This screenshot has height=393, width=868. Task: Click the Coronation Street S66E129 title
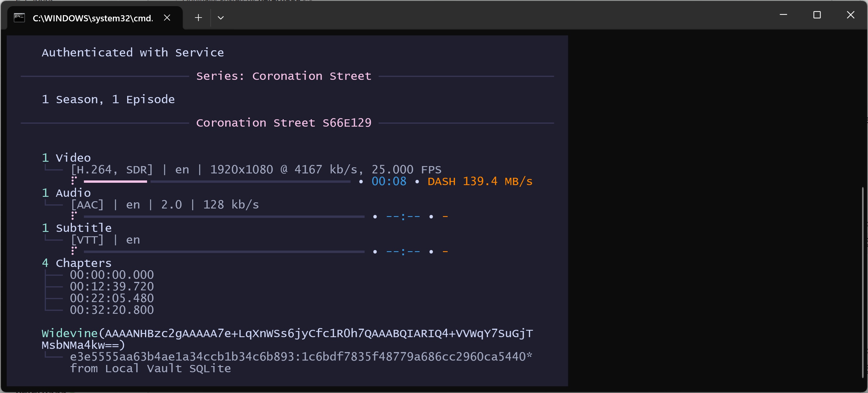coord(284,123)
